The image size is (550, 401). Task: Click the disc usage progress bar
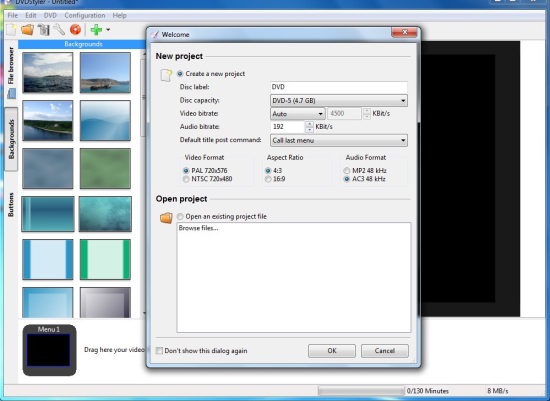[x=361, y=391]
